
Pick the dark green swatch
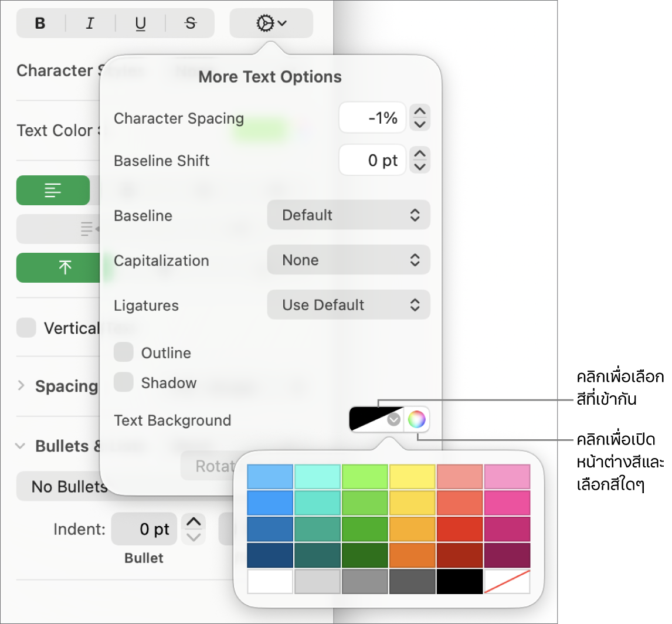[365, 555]
